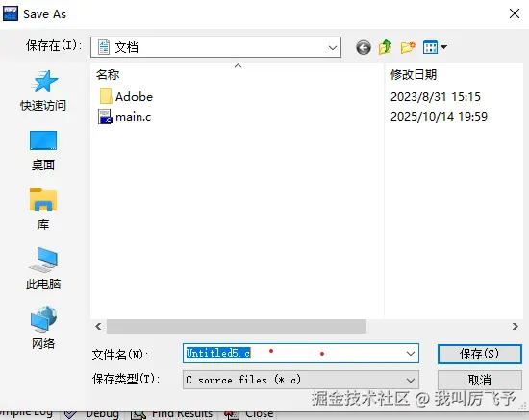Open 快速访问 quick access location
The image size is (529, 420).
(43, 90)
